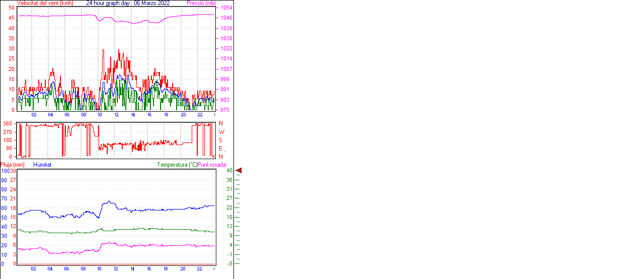Click the "Velocitat del vent (kmh)" label

pyautogui.click(x=45, y=3)
